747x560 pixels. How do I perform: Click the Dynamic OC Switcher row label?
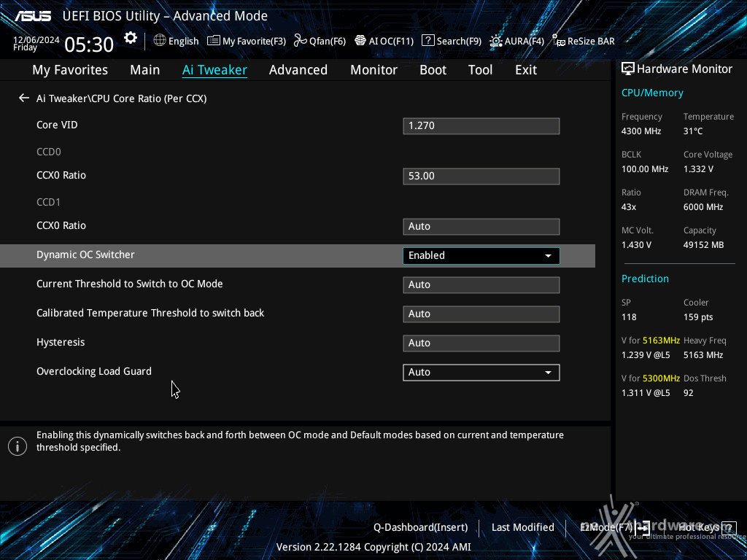click(x=85, y=254)
